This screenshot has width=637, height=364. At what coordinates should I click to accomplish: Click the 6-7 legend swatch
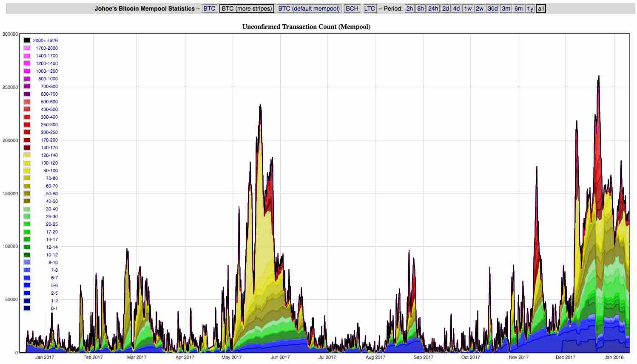[27, 278]
